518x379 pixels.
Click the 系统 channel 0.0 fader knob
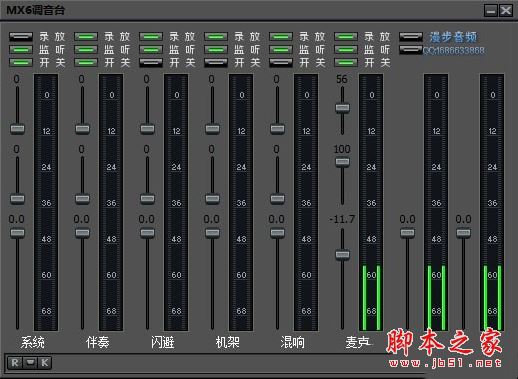point(17,233)
